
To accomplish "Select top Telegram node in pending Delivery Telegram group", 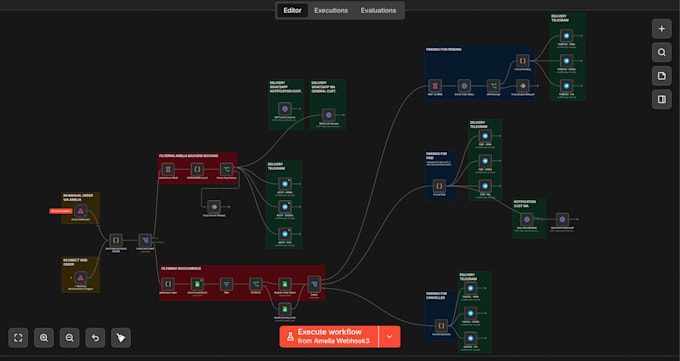I will click(x=566, y=36).
